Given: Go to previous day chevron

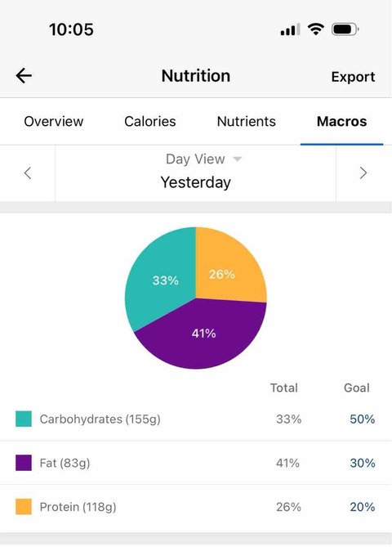Looking at the screenshot, I should (x=28, y=173).
